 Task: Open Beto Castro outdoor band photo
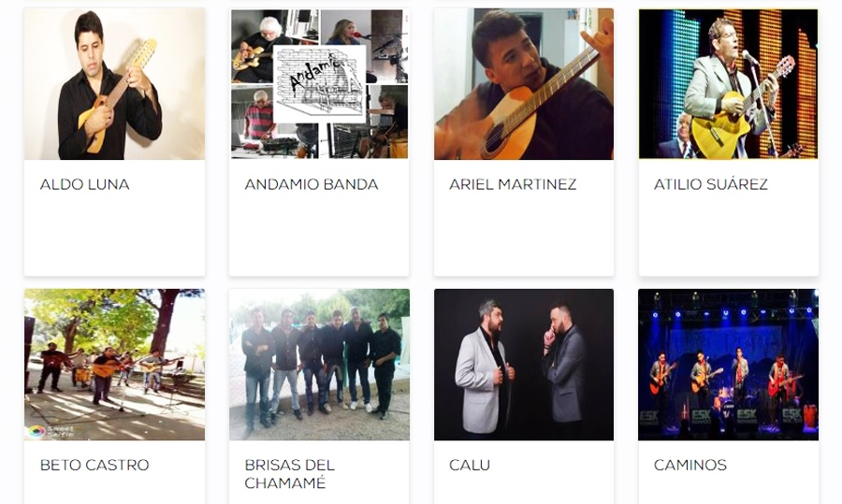tap(114, 365)
